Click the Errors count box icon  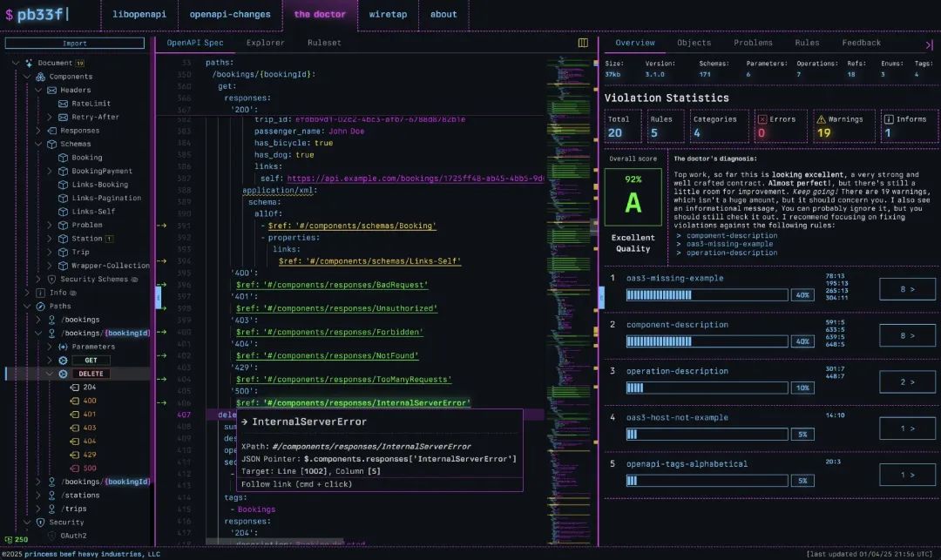click(762, 119)
